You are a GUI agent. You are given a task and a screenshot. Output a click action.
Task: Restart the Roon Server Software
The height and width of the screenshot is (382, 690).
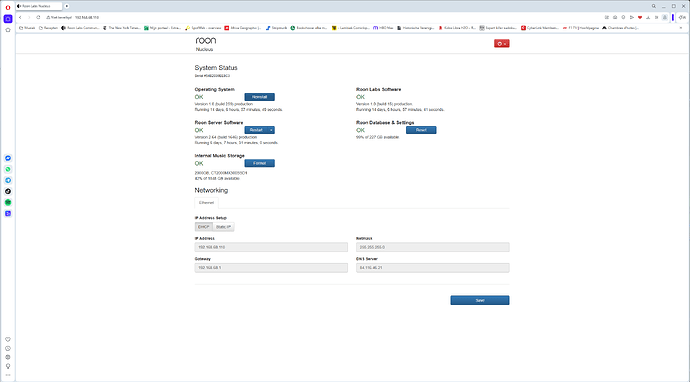point(256,130)
